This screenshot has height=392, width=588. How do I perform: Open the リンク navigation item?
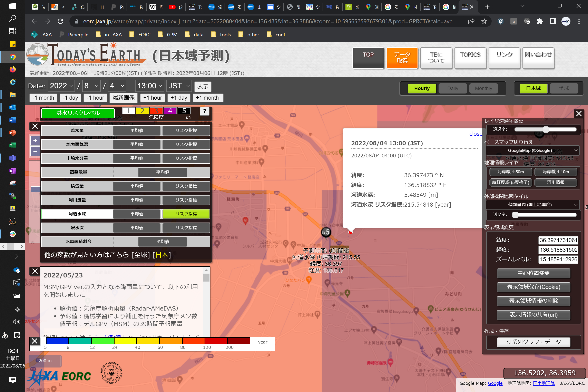(504, 58)
